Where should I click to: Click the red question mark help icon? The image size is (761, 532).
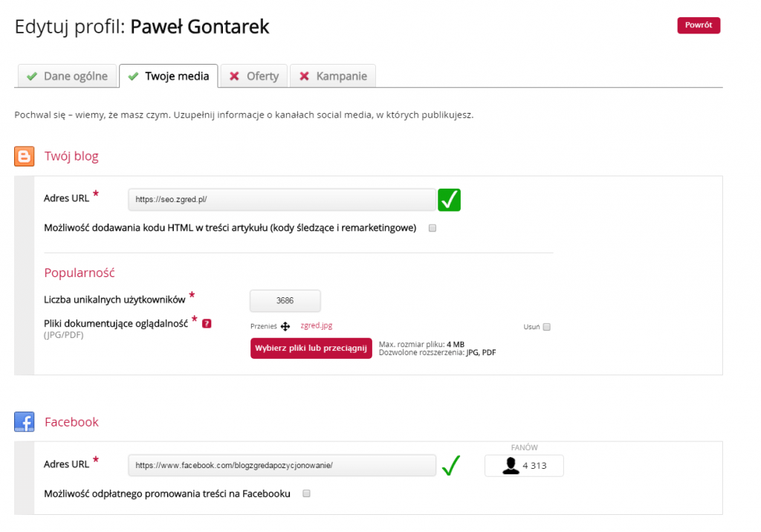click(x=207, y=323)
